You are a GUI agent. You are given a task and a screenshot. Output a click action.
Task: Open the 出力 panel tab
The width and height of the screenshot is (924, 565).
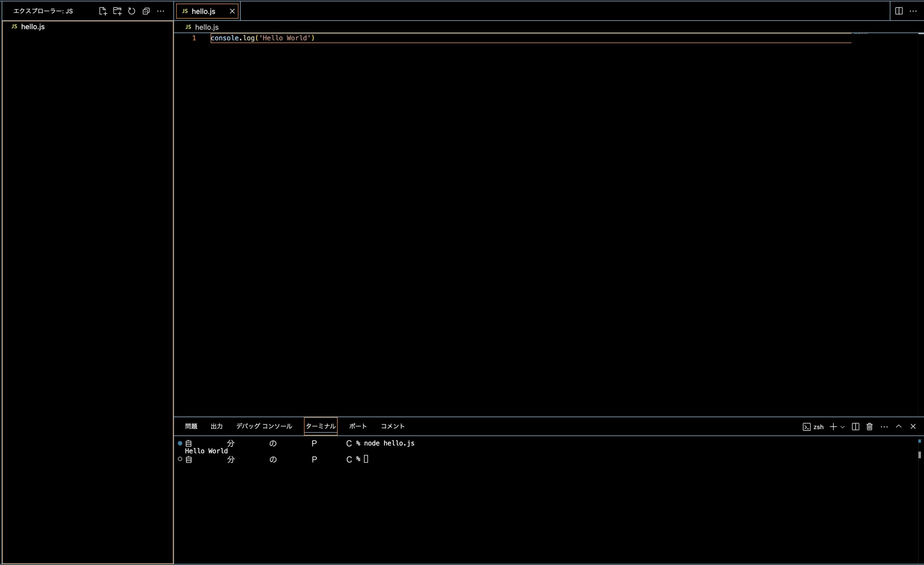tap(216, 426)
